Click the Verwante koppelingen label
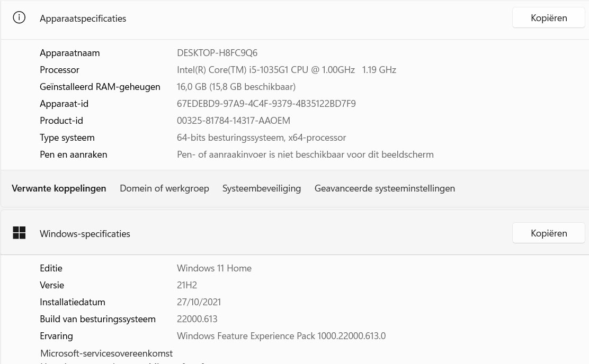The image size is (589, 364). [x=59, y=188]
